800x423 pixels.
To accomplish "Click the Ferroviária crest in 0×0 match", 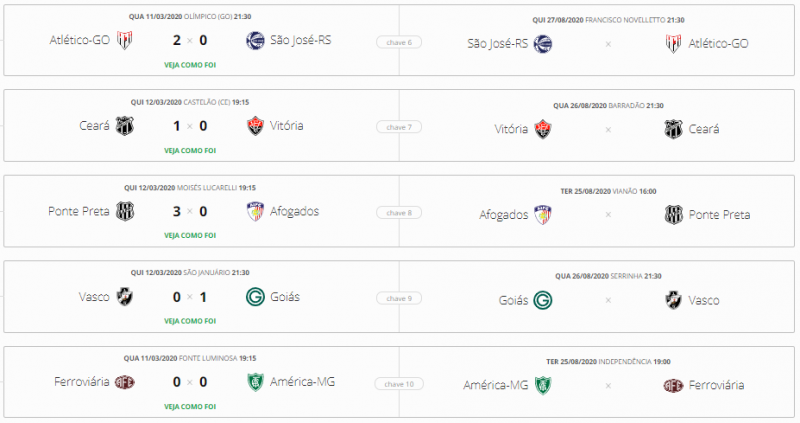I will [x=126, y=382].
